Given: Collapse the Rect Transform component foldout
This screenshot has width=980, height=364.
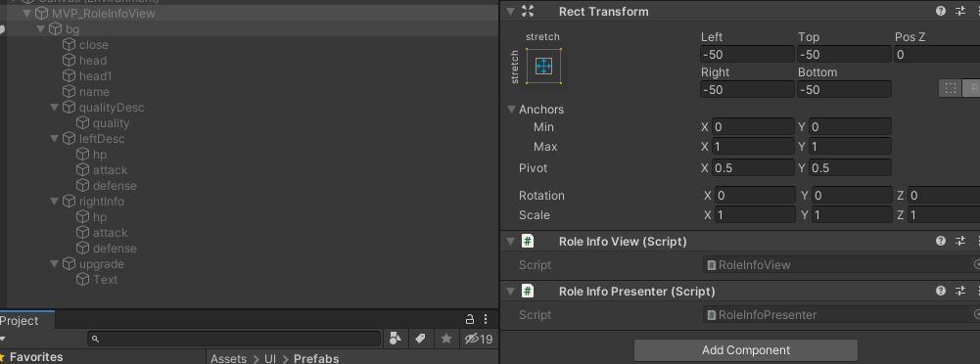Looking at the screenshot, I should [x=510, y=11].
